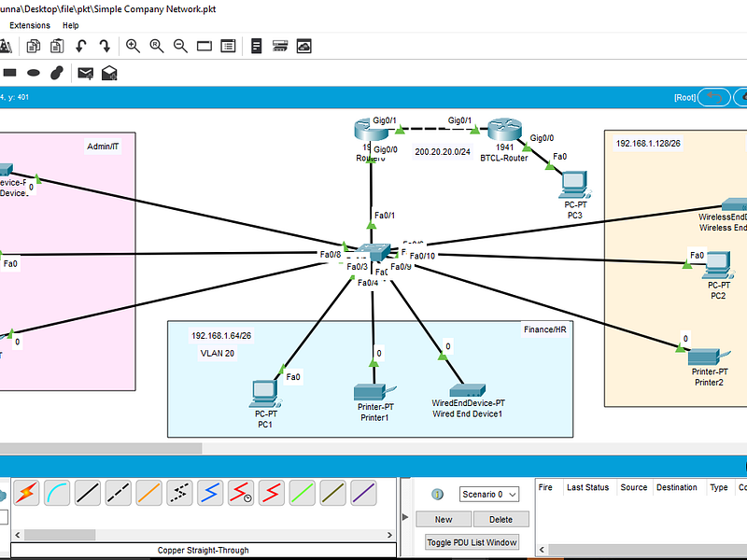Click the Add Simple PDU envelope icon
747x560 pixels.
(x=85, y=72)
